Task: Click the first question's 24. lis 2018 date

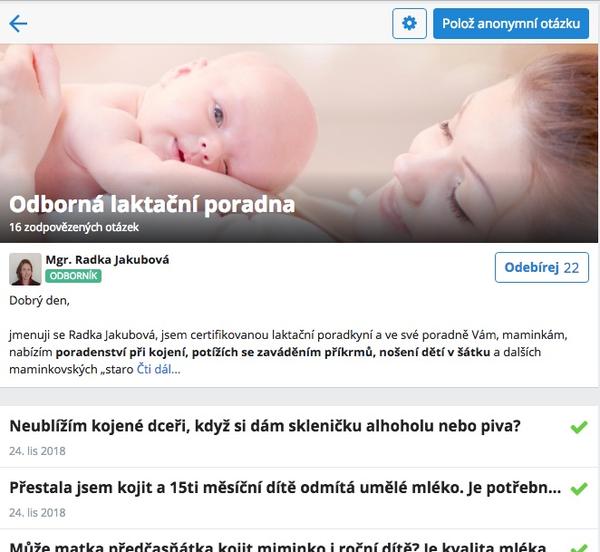Action: [x=37, y=451]
